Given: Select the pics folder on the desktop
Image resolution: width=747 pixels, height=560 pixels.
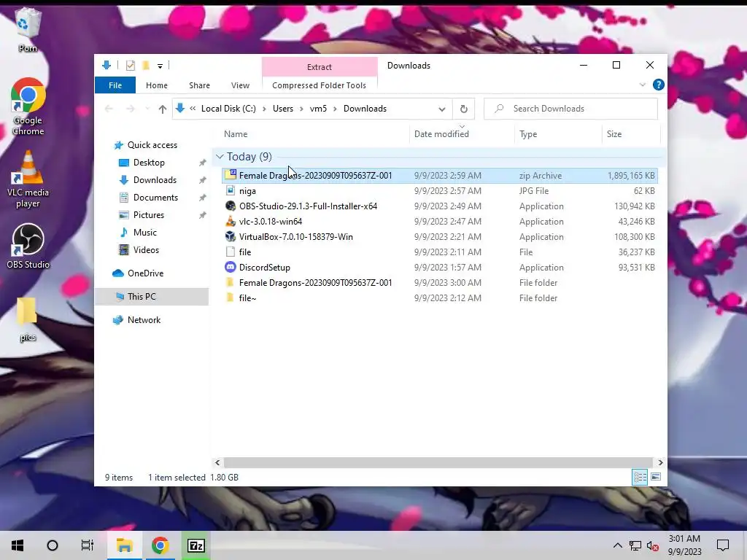Looking at the screenshot, I should coord(28,319).
